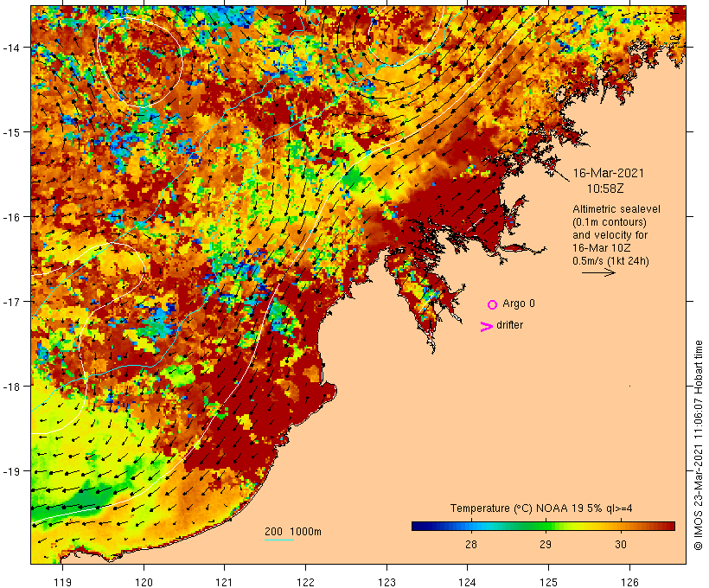Click the longitude axis label 124

[x=468, y=582]
